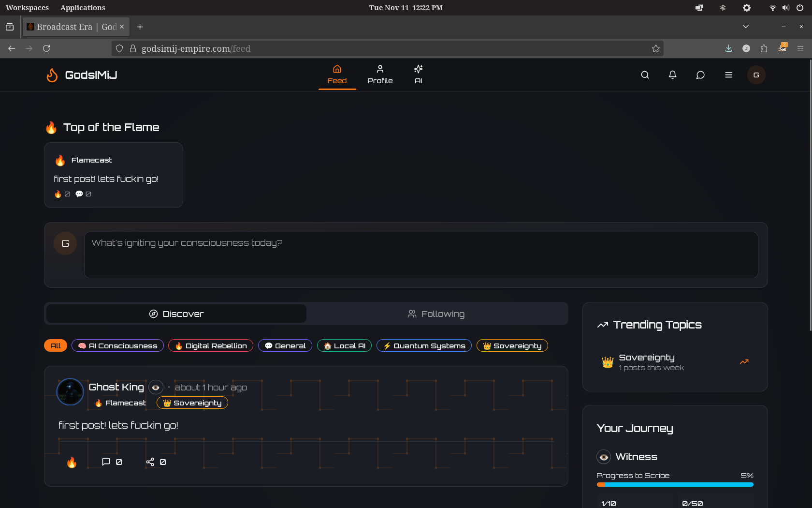Viewport: 812px width, 508px height.
Task: Open site search magnifier icon
Action: coord(645,75)
